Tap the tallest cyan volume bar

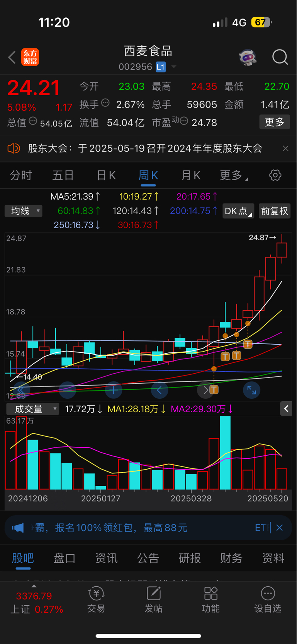tap(225, 453)
